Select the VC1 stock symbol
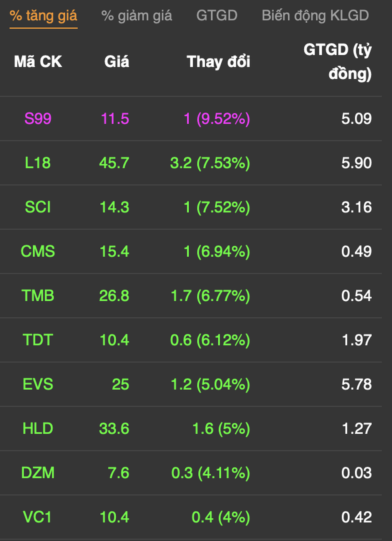Image resolution: width=392 pixels, height=541 pixels. [x=38, y=517]
